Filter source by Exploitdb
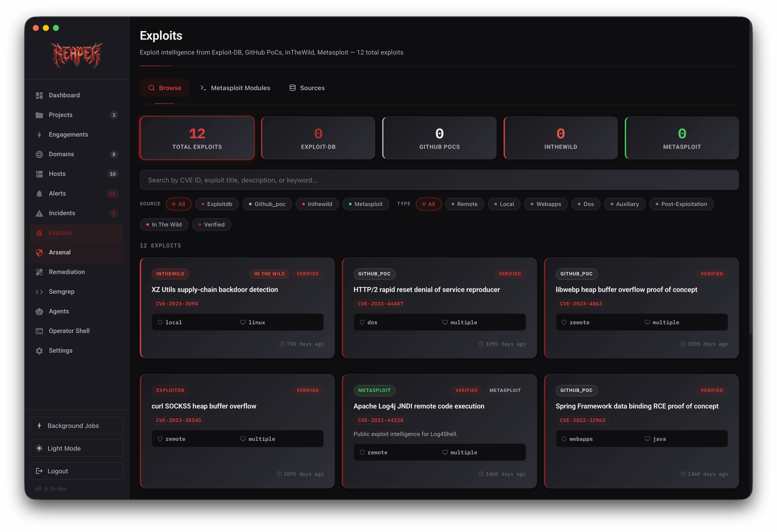This screenshot has width=777, height=532. coord(217,204)
